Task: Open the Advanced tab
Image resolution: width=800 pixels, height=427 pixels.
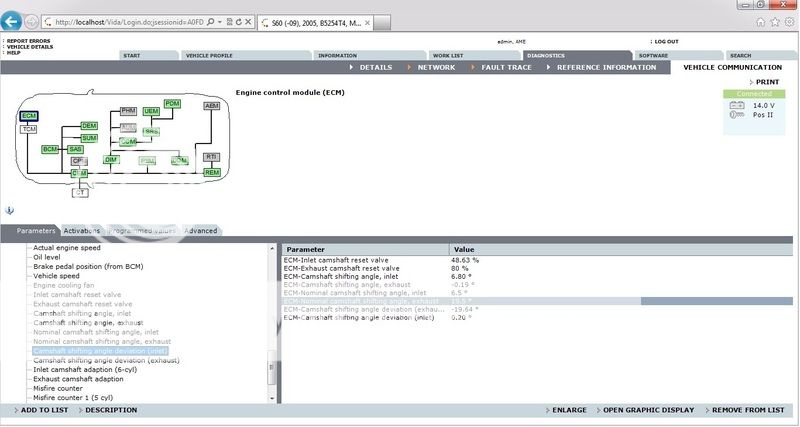Action: tap(200, 231)
